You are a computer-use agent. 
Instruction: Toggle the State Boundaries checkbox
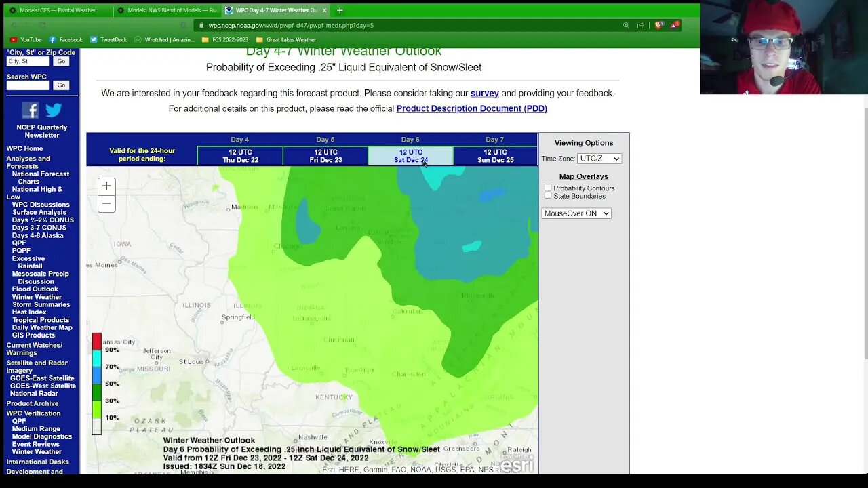[548, 195]
